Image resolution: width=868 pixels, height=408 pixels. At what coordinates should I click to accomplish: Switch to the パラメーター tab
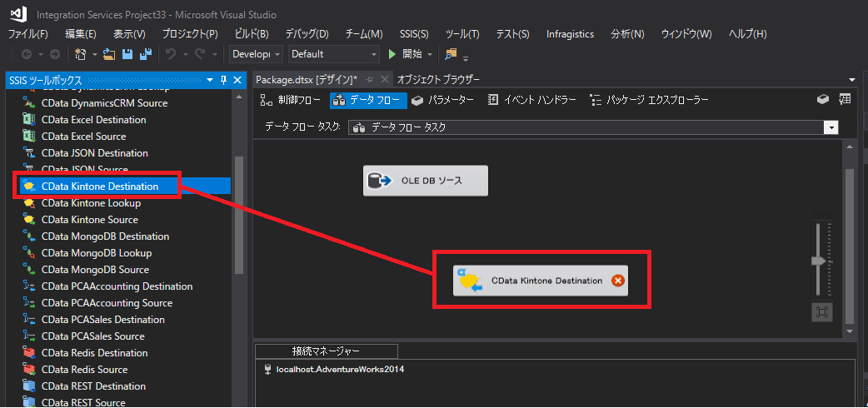click(443, 100)
